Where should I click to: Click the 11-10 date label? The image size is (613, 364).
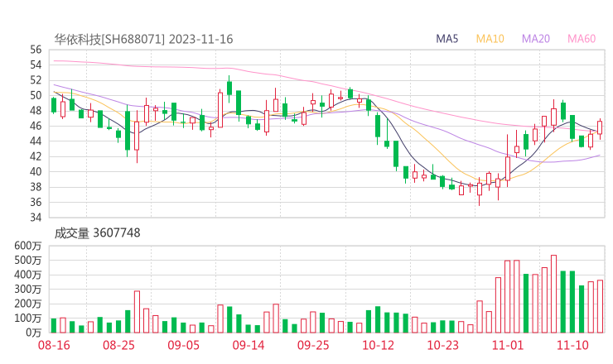pyautogui.click(x=572, y=345)
